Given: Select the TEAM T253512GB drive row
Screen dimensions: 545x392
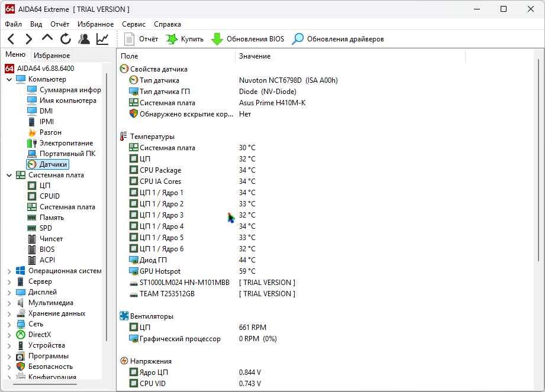Looking at the screenshot, I should pos(212,294).
